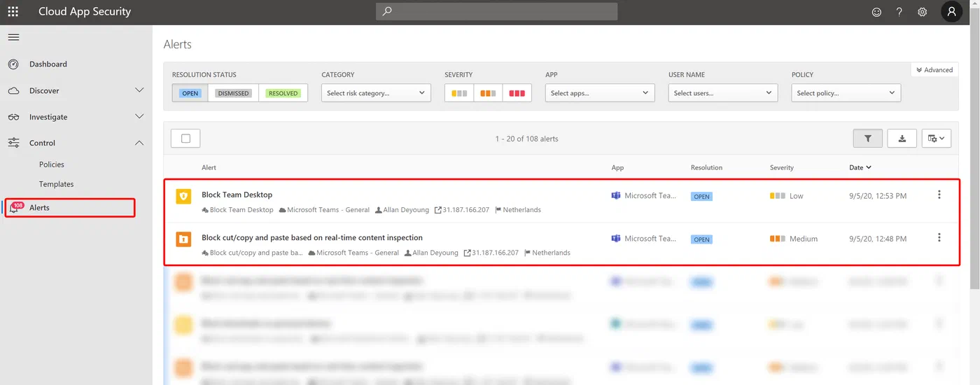
Task: Open Discover section label
Action: 44,91
